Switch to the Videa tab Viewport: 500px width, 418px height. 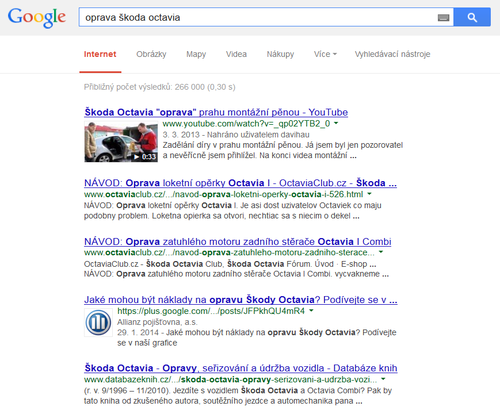[236, 54]
